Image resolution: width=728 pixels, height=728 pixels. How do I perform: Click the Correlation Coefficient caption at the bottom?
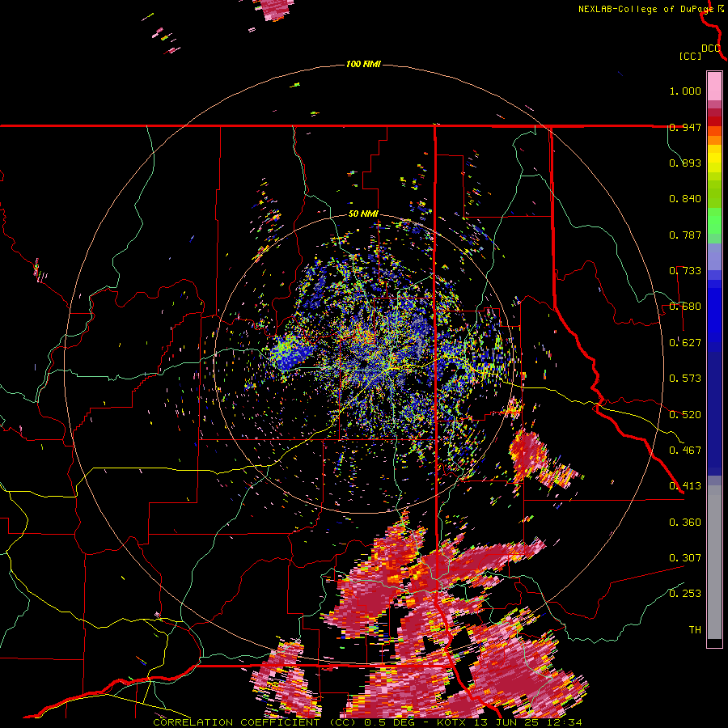point(367,722)
